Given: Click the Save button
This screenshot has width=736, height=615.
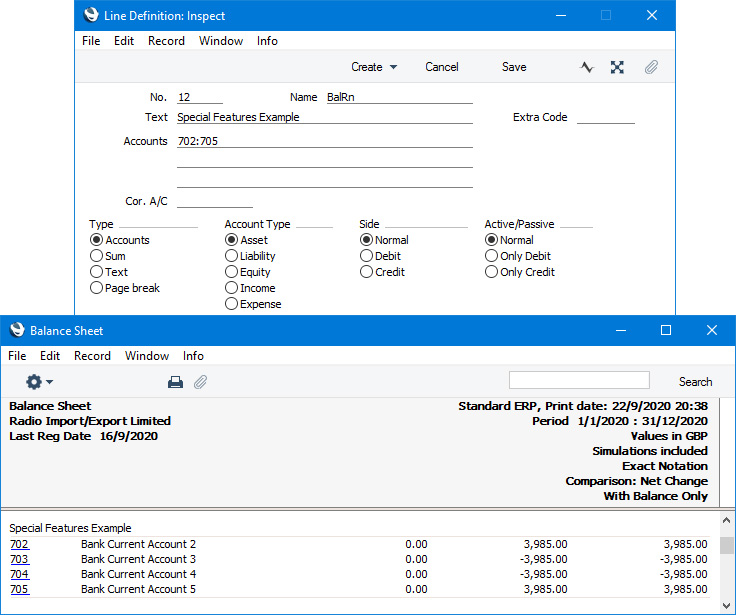Looking at the screenshot, I should coord(514,67).
